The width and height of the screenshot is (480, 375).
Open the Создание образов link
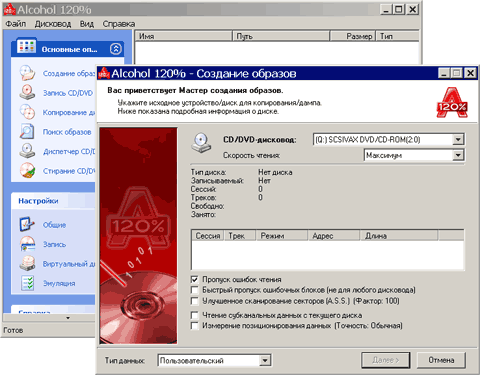(x=69, y=73)
